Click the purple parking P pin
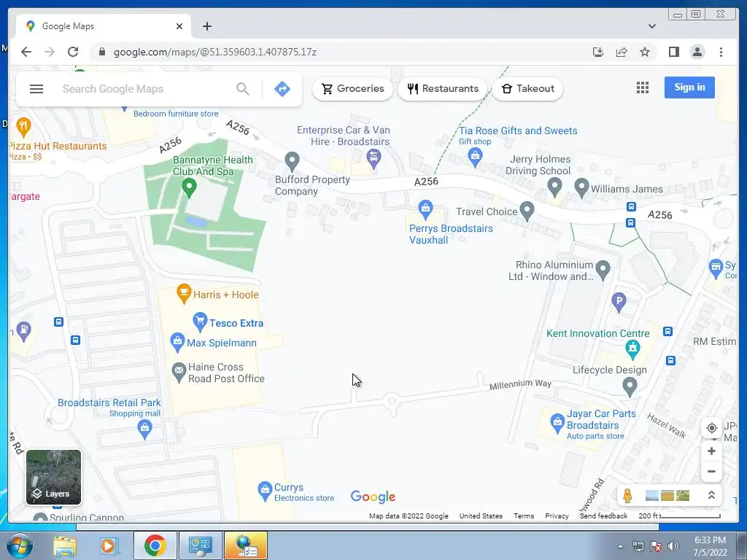This screenshot has width=747, height=560. (x=619, y=303)
